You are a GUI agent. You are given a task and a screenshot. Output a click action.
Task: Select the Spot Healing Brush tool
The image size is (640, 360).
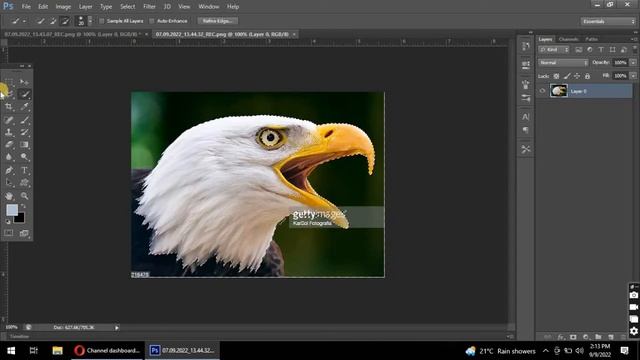[x=9, y=120]
